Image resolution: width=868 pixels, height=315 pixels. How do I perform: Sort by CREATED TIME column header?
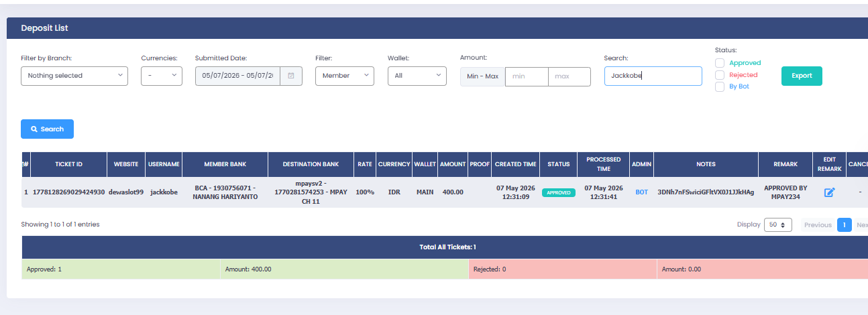pos(516,164)
